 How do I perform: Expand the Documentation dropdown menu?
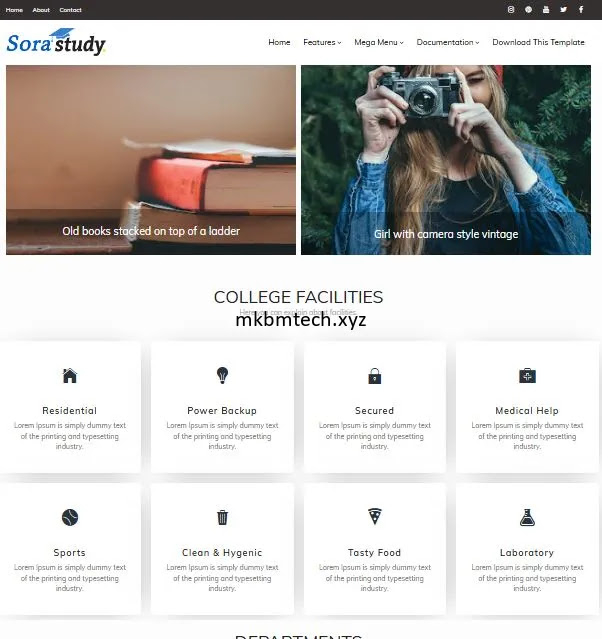point(448,42)
